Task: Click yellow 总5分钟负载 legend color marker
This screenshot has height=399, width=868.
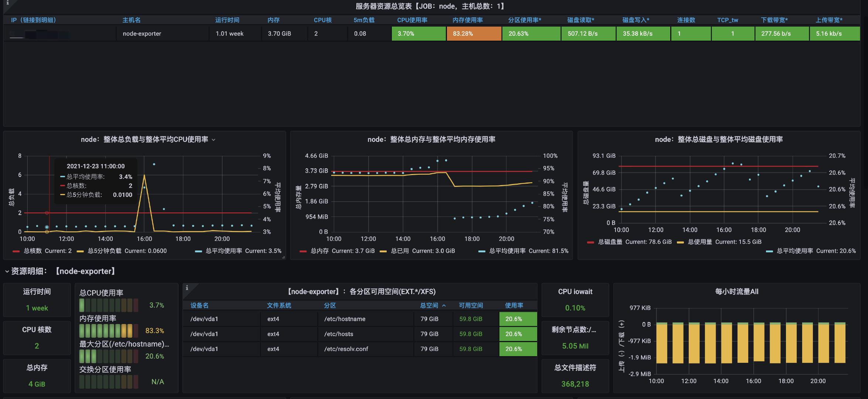Action: [80, 251]
